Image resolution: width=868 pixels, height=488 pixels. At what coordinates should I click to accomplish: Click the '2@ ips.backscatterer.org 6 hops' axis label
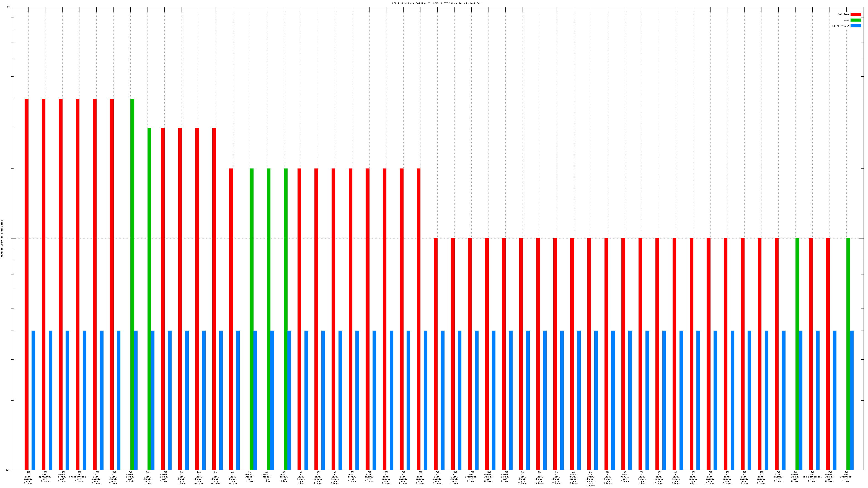tap(79, 477)
